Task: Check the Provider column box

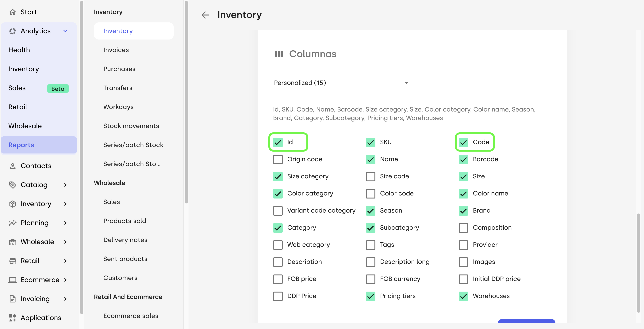Action: pyautogui.click(x=463, y=245)
